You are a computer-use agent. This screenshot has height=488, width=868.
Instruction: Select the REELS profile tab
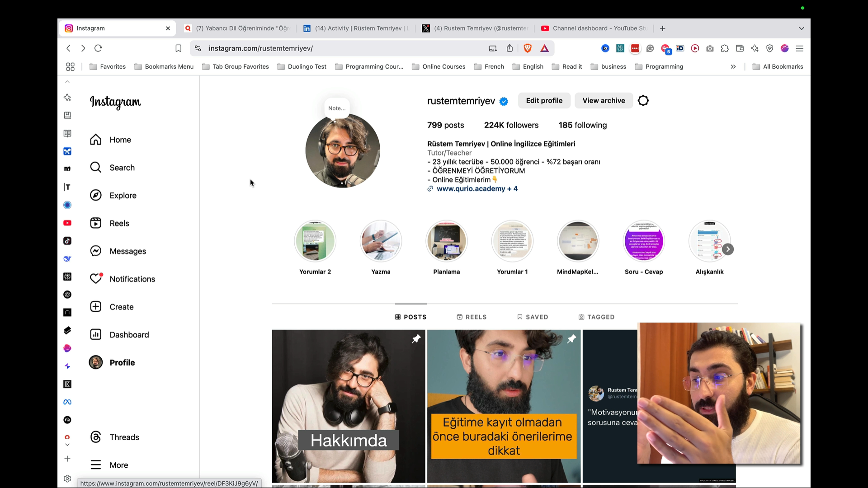tap(472, 317)
